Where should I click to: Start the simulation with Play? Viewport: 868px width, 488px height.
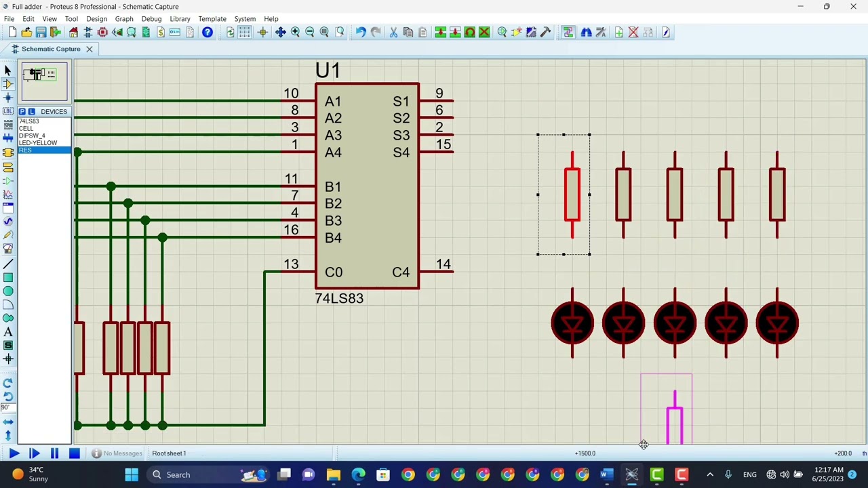[x=14, y=453]
